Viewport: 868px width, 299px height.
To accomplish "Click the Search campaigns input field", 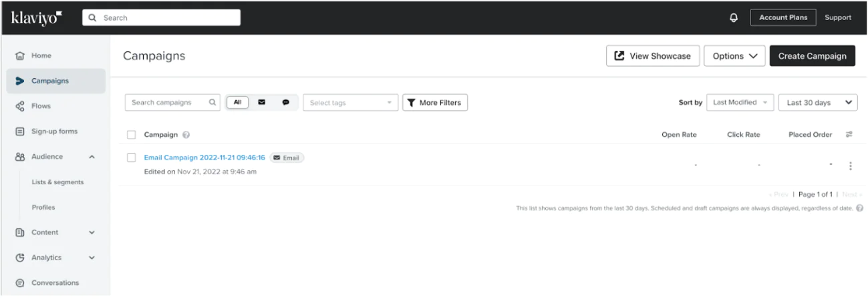I will 167,103.
